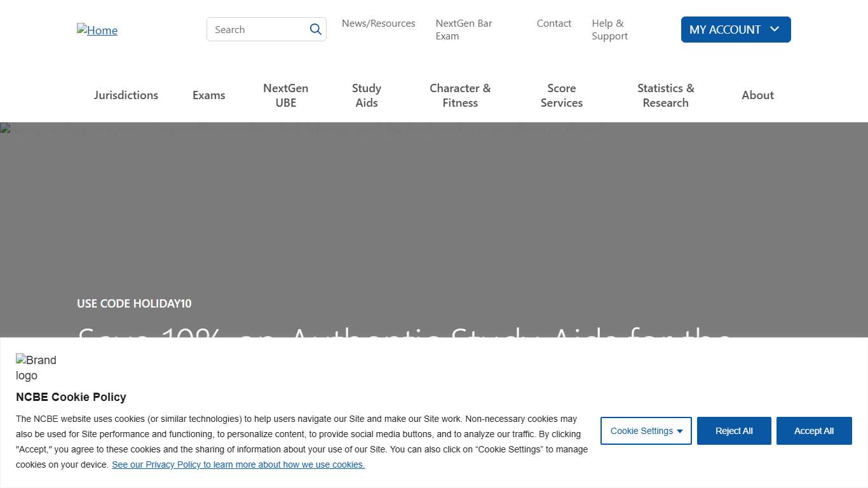Focus the Search input field
The width and height of the screenshot is (868, 488).
pos(257,29)
